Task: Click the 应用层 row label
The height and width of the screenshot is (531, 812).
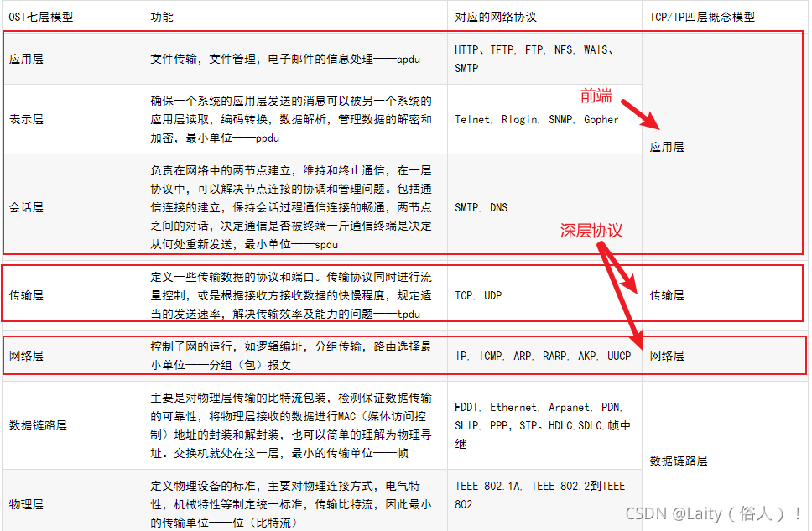Action: [x=28, y=57]
